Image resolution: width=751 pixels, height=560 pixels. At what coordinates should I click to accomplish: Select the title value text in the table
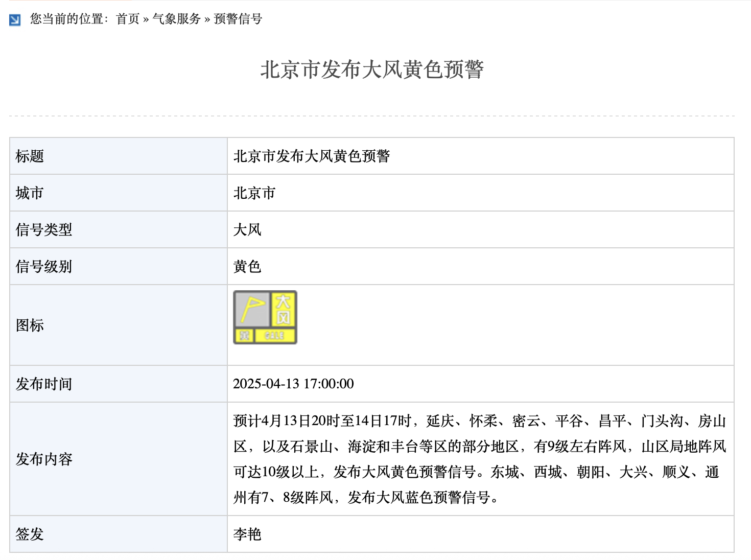pyautogui.click(x=312, y=156)
